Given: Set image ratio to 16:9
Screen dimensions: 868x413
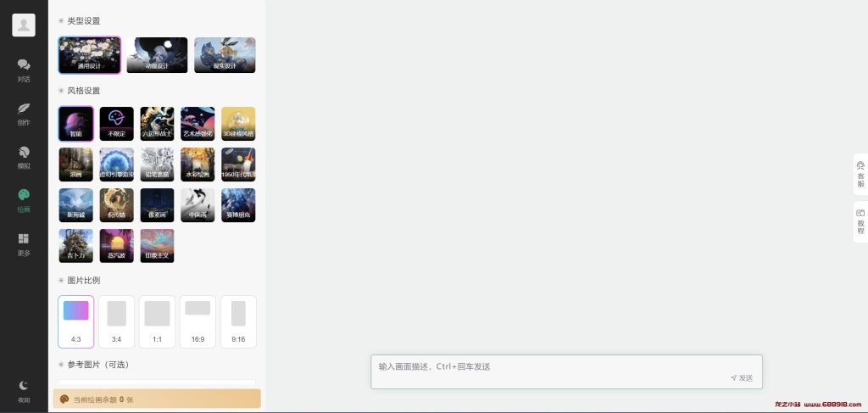Looking at the screenshot, I should click(x=198, y=321).
